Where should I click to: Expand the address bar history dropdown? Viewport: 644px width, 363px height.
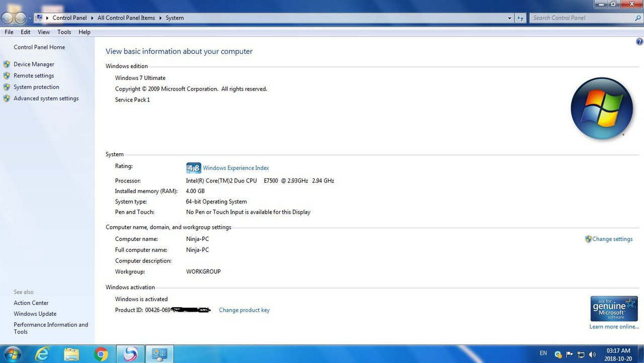coord(510,18)
